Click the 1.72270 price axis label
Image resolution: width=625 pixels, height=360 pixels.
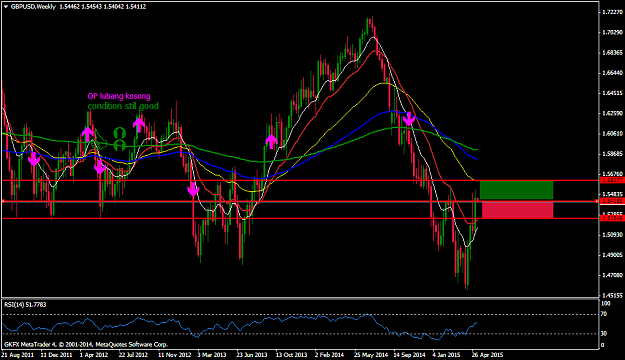pyautogui.click(x=612, y=12)
